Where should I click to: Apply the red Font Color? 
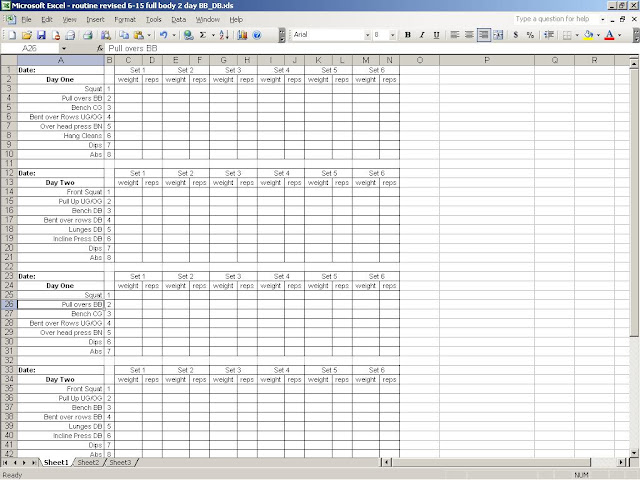click(609, 35)
